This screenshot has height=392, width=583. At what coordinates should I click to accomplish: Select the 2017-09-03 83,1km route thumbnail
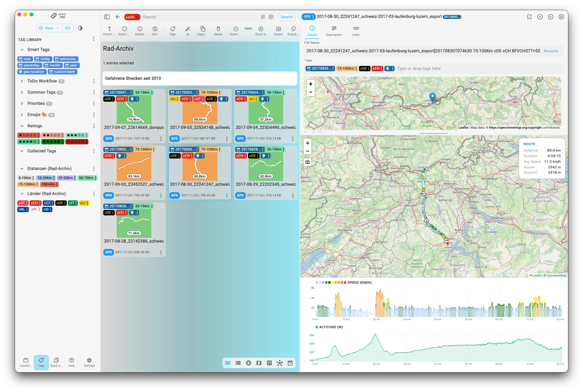(134, 167)
